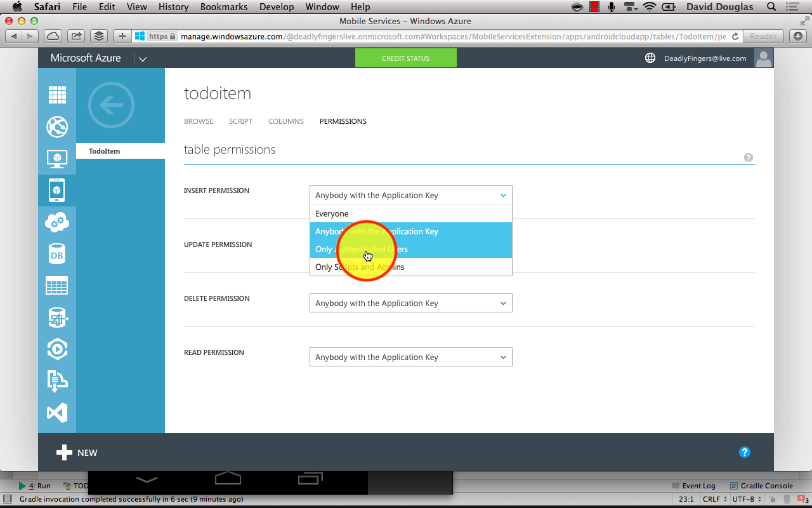Screen dimensions: 812x508
Task: Click the plus add-bookmark button in Safari
Action: click(x=122, y=36)
